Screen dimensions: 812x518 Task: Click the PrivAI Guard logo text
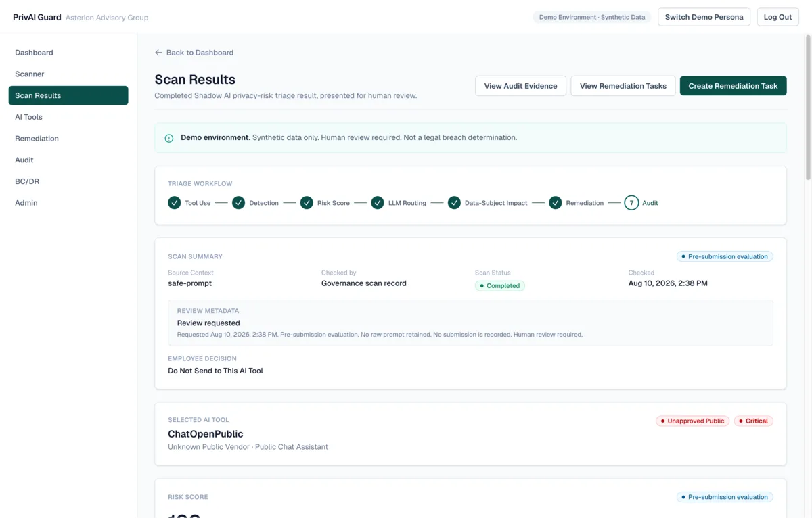click(x=37, y=17)
